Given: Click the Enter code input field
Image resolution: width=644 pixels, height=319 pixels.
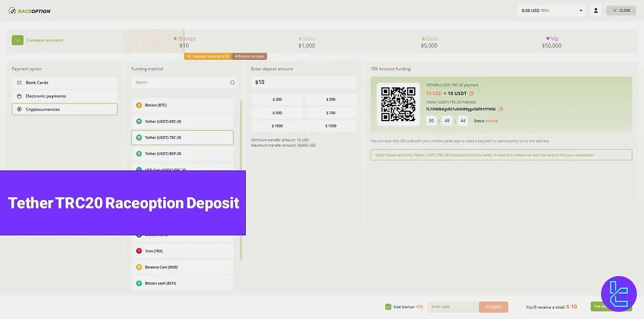Looking at the screenshot, I should coord(452,307).
